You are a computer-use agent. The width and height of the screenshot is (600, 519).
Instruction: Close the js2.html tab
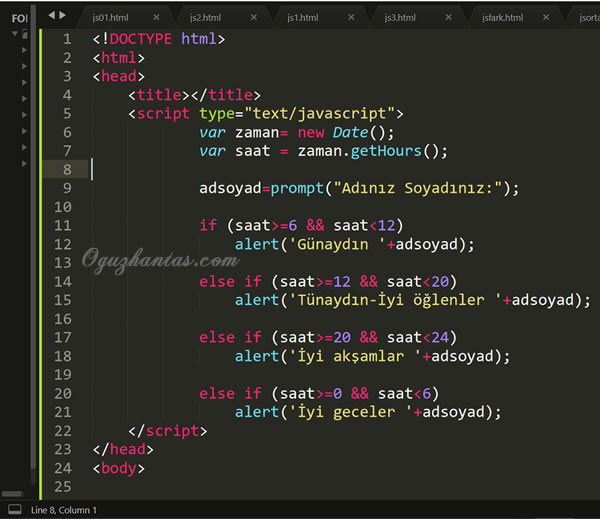click(254, 17)
